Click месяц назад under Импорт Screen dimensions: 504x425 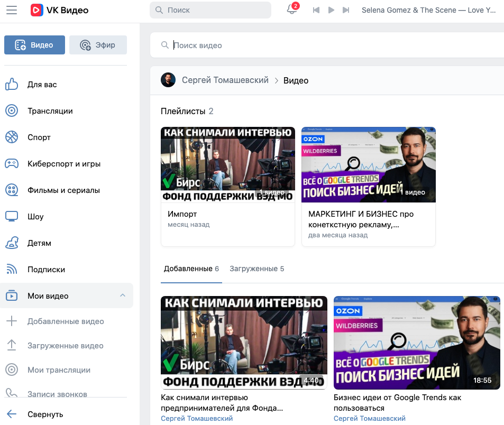189,225
